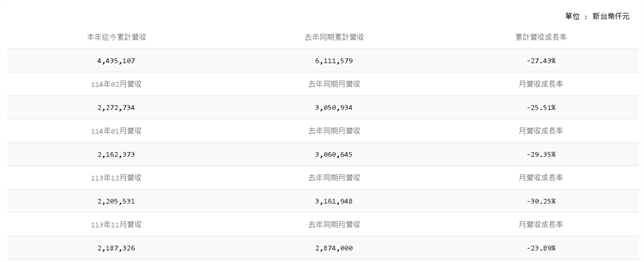Click 月營收成長率 in the 114年01月營收 row

pyautogui.click(x=541, y=131)
